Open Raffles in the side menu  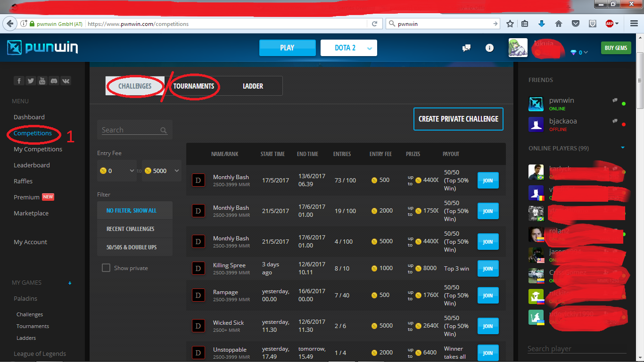(23, 181)
